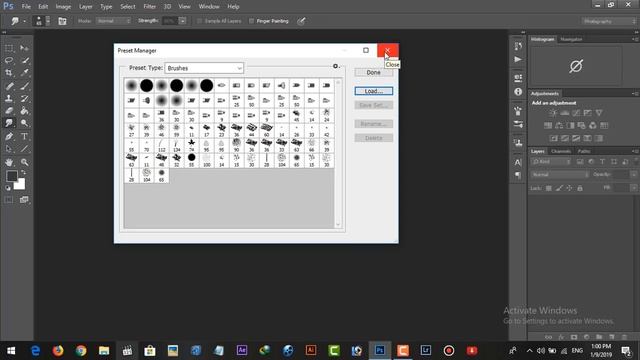This screenshot has width=640, height=360.
Task: Add a Vibrance adjustment
Action: click(x=599, y=113)
